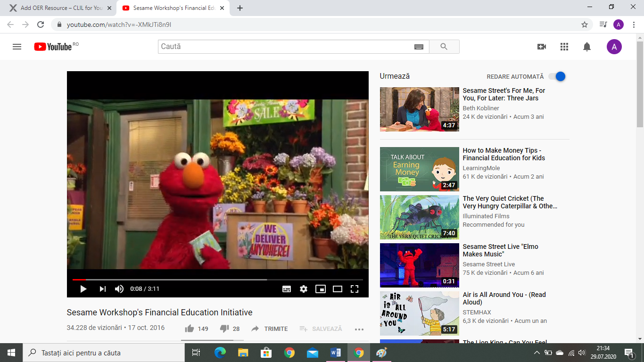Open the YouTube hamburger guide menu
The image size is (644, 362).
tap(17, 47)
